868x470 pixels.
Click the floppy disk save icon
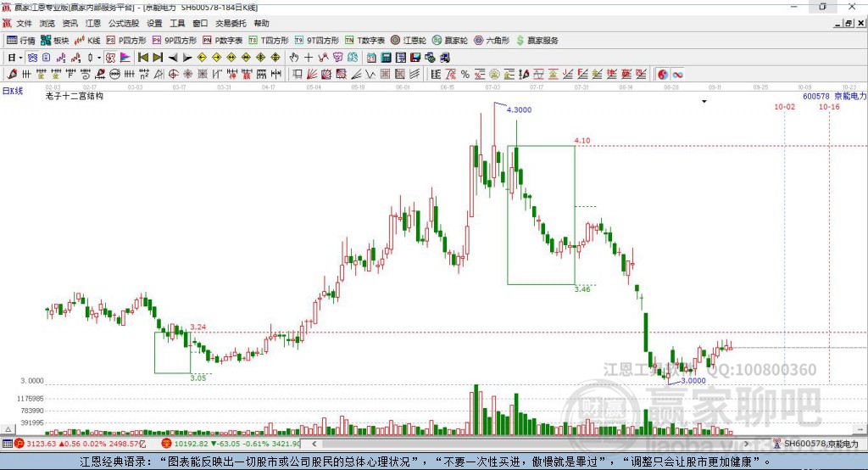(x=415, y=58)
